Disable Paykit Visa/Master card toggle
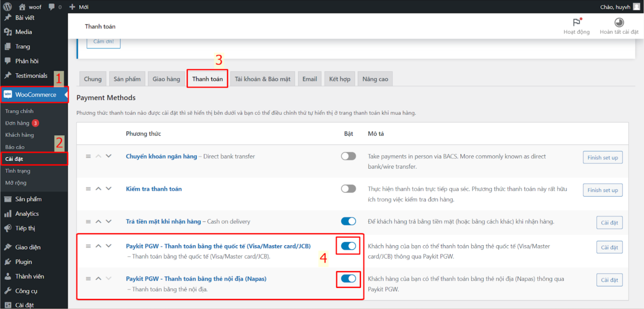Viewport: 644px width, 309px height. 348,246
